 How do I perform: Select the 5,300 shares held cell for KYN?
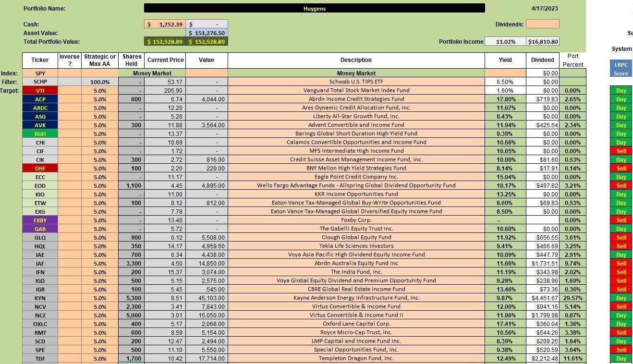(131, 298)
